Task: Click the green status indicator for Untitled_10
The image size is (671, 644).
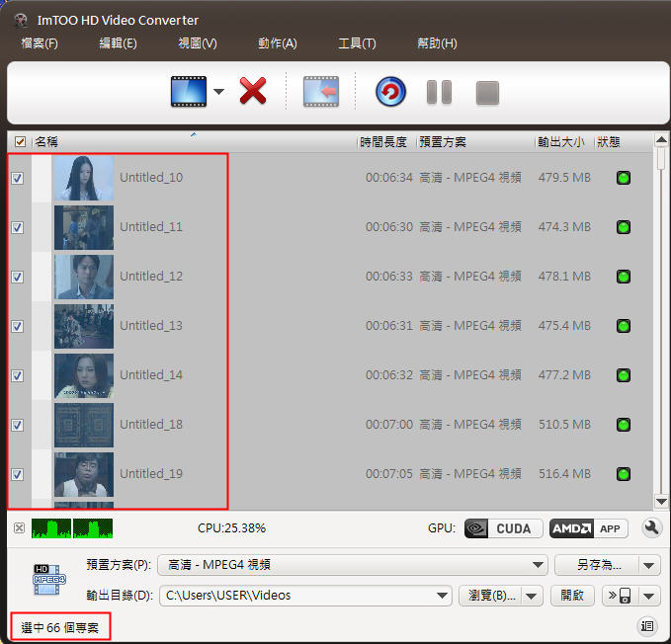Action: pyautogui.click(x=624, y=178)
